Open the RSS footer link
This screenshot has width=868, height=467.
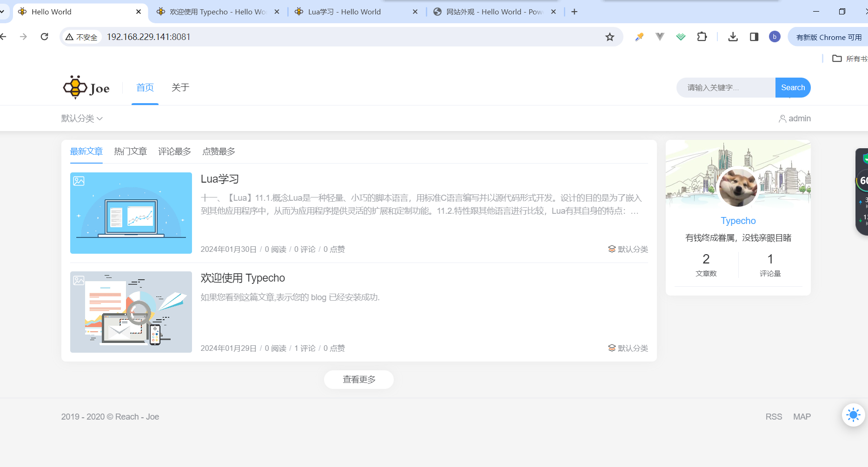pyautogui.click(x=774, y=417)
